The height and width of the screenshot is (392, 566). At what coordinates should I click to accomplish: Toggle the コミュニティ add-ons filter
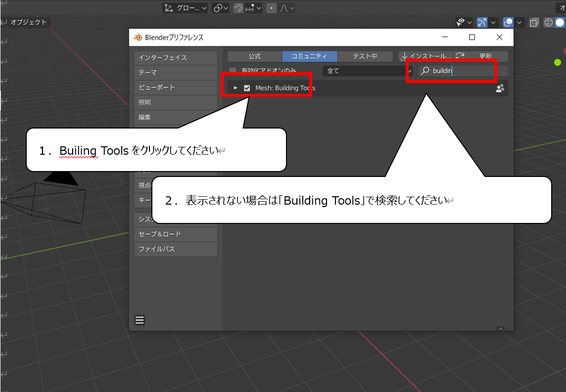pos(310,56)
